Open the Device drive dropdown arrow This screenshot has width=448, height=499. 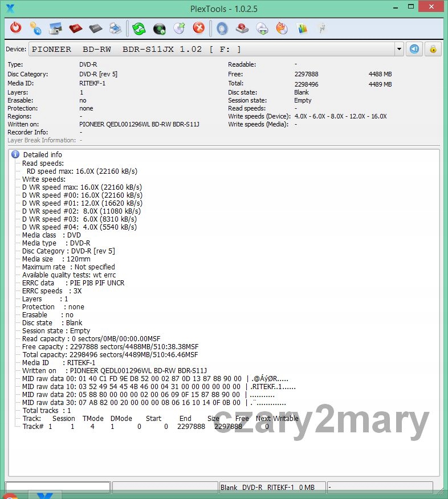pyautogui.click(x=399, y=49)
